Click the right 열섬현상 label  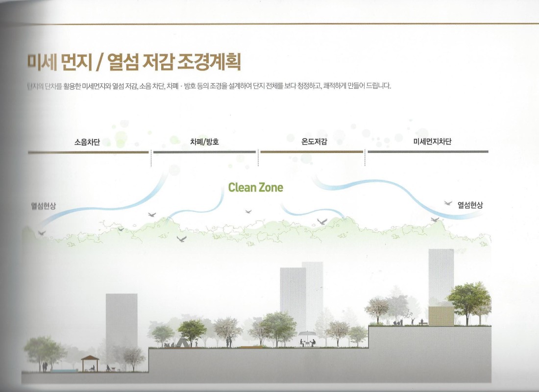click(470, 205)
